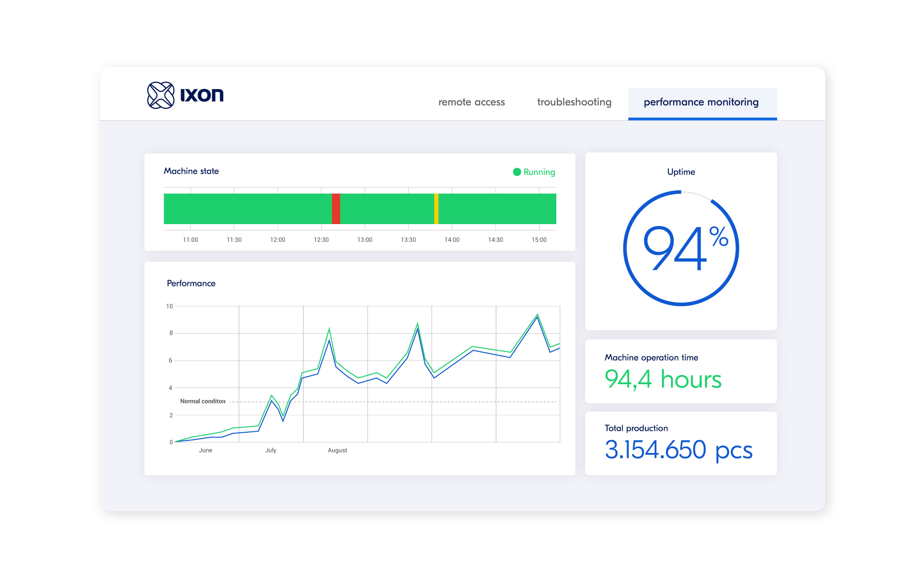Screen dimensions: 924x578
Task: Select the performance monitoring tab
Action: [x=701, y=102]
